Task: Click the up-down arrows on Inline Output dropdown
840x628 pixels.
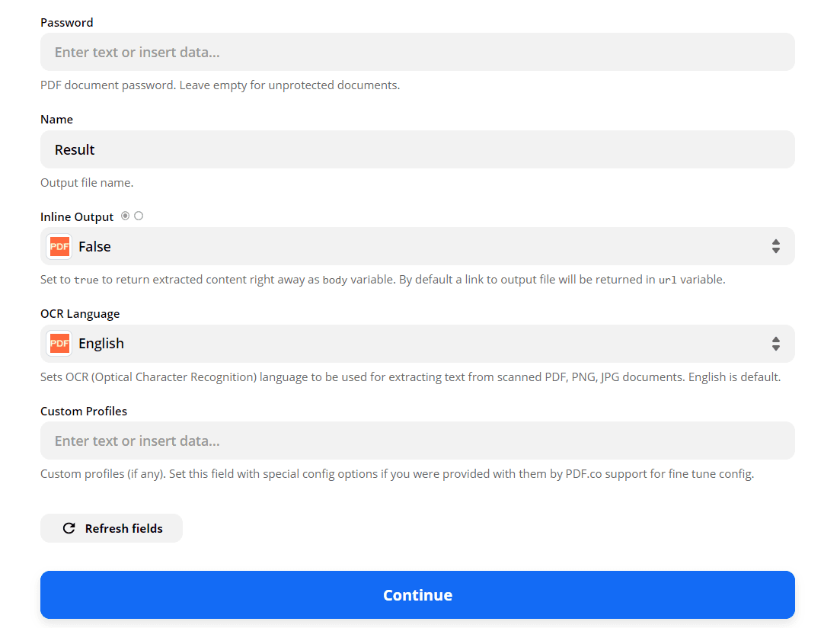Action: [776, 246]
